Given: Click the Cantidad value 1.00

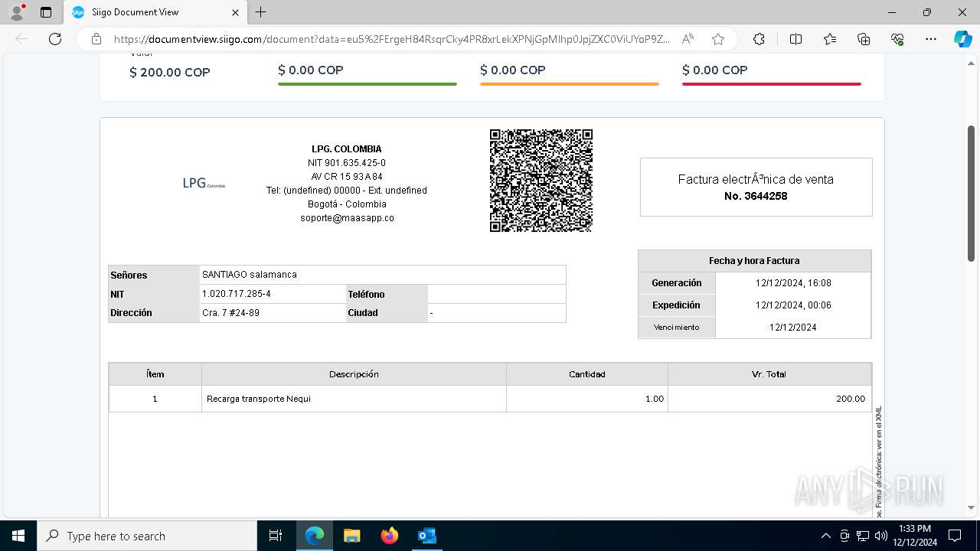Looking at the screenshot, I should [x=655, y=399].
